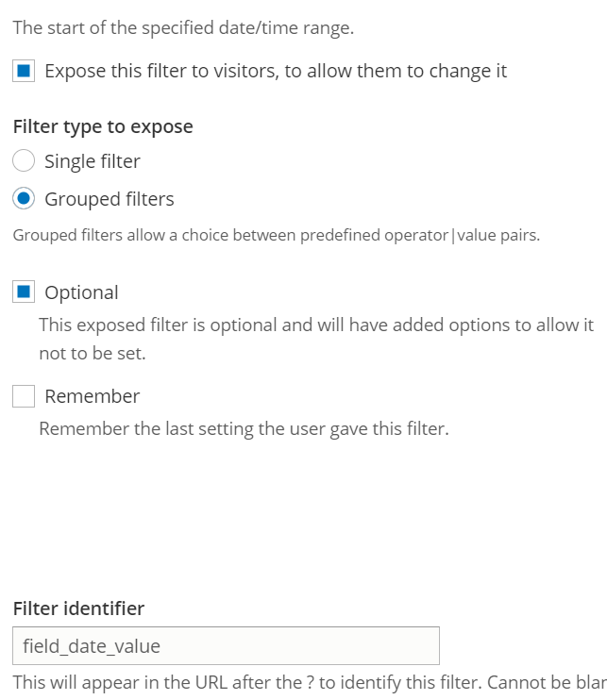Click the 'Single filter' label text
The image size is (607, 700).
pos(92,161)
